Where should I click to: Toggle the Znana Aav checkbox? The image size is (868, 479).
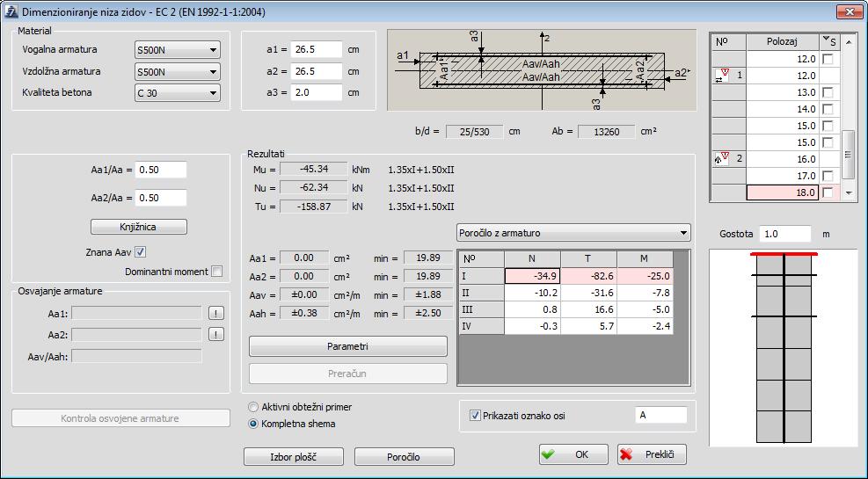(141, 252)
